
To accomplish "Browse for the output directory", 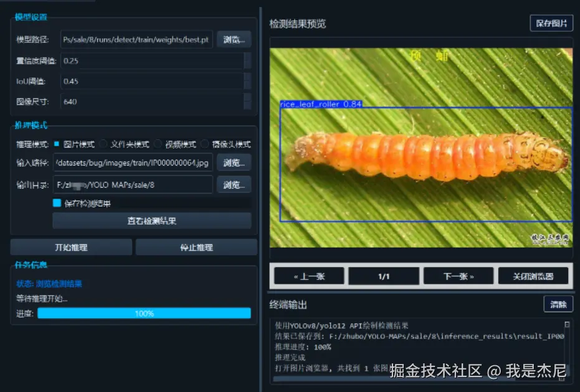I will point(234,184).
